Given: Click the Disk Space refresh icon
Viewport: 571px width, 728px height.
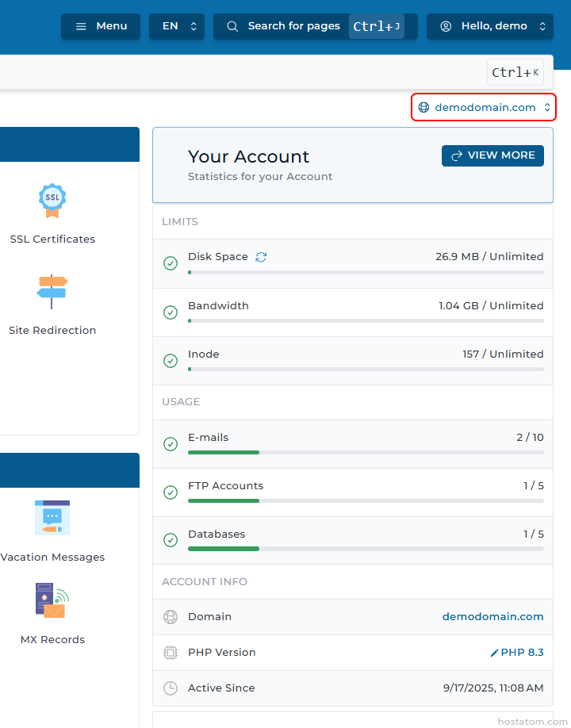Looking at the screenshot, I should tap(262, 257).
